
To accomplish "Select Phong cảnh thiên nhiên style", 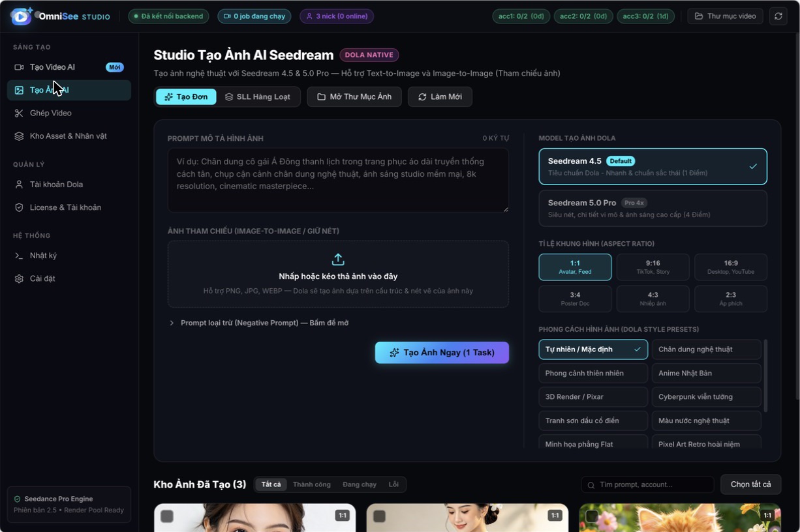I will click(x=593, y=373).
